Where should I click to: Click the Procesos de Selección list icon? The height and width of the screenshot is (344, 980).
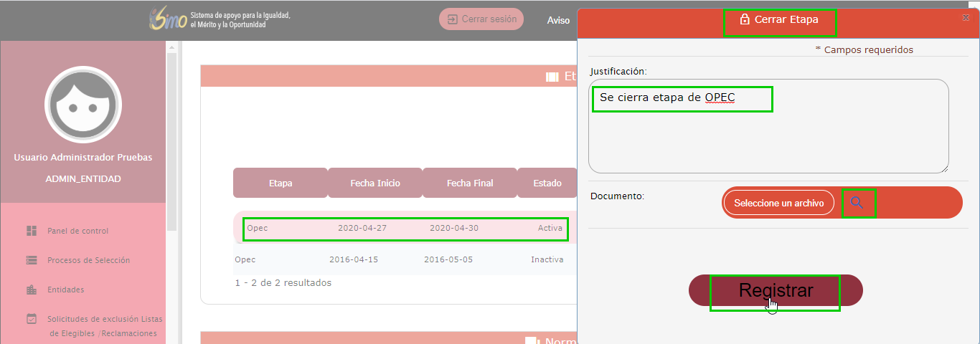click(x=32, y=260)
